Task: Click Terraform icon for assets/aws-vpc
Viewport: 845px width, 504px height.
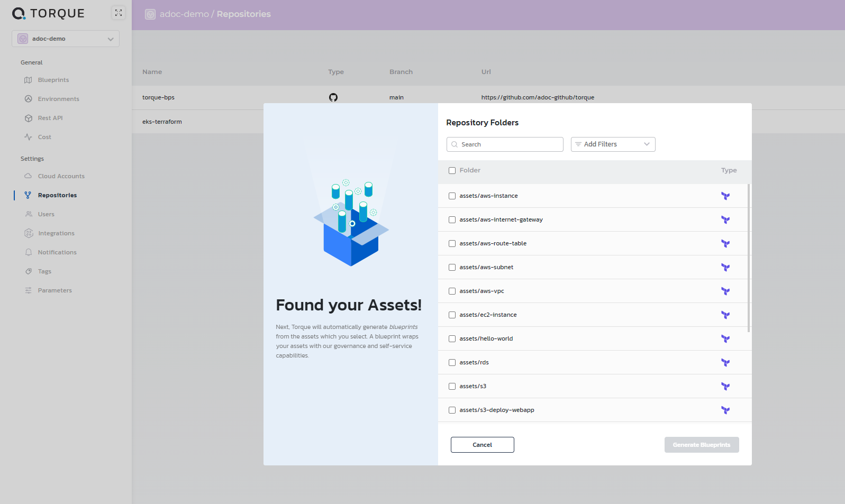Action: pyautogui.click(x=725, y=291)
